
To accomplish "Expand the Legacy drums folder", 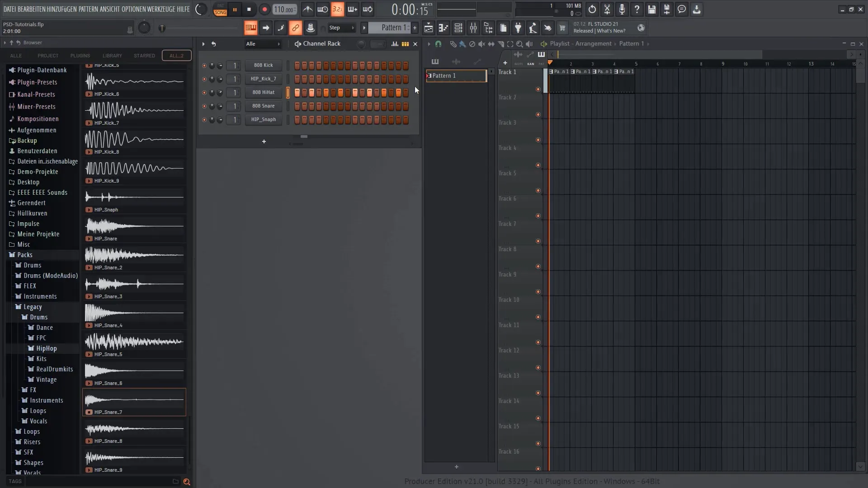I will (38, 316).
